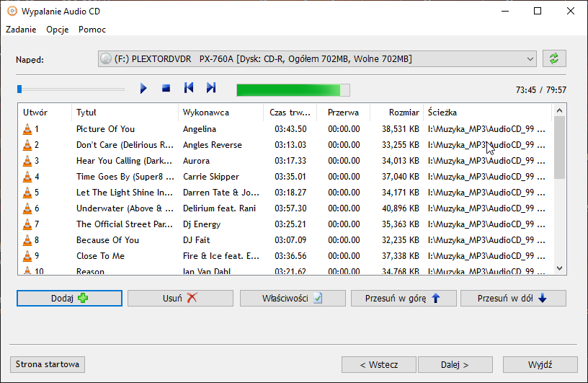588x383 pixels.
Task: Click the scroll down arrow of the track list
Action: pyautogui.click(x=559, y=268)
